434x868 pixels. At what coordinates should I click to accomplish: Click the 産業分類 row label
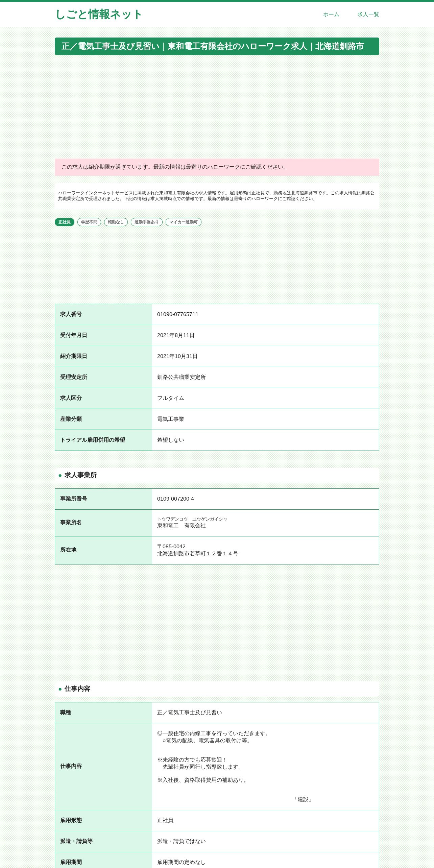click(x=71, y=419)
